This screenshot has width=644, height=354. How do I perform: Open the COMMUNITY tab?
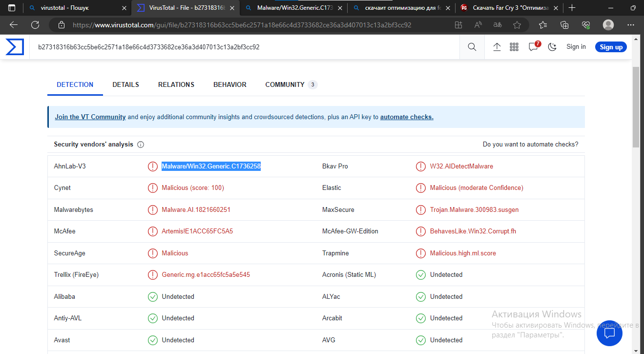tap(285, 84)
